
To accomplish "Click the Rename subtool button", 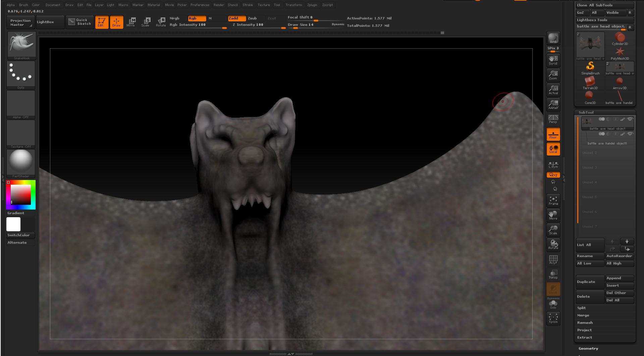I will pyautogui.click(x=590, y=256).
